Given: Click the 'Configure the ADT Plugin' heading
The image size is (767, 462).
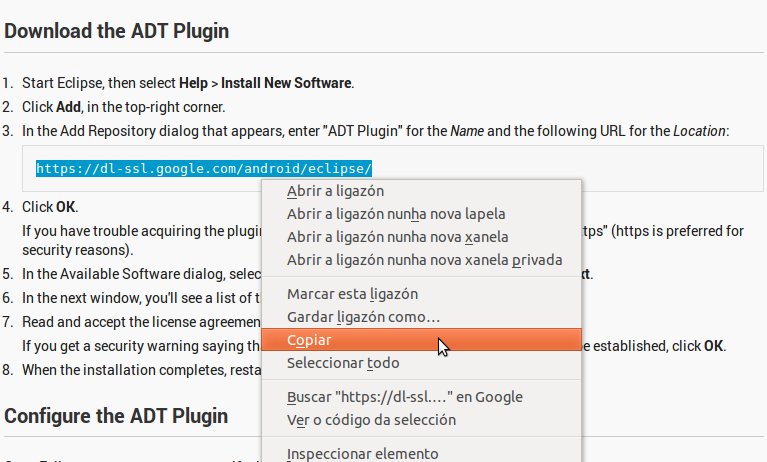Looking at the screenshot, I should click(x=116, y=416).
